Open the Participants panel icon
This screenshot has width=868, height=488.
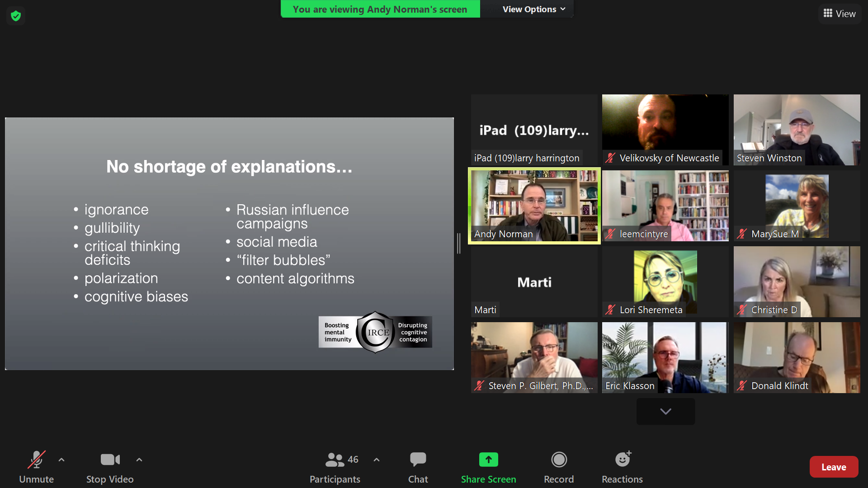click(335, 460)
